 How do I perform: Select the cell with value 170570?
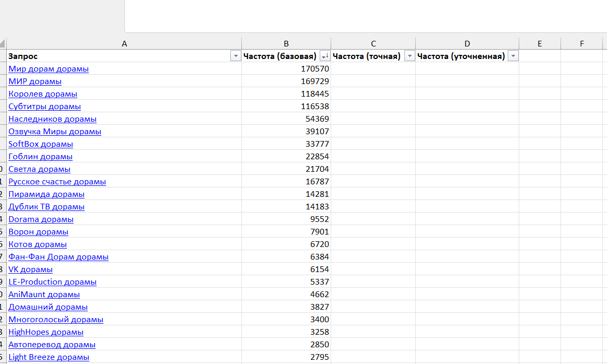click(286, 69)
